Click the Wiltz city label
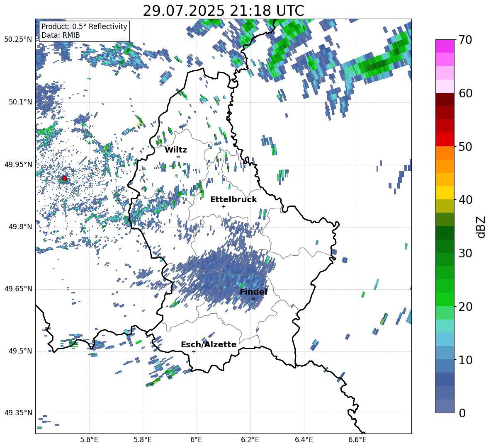Image resolution: width=491 pixels, height=448 pixels. 176,150
